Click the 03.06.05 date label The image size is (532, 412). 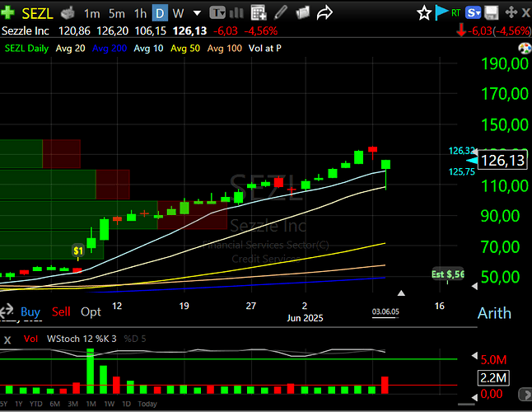coord(385,312)
